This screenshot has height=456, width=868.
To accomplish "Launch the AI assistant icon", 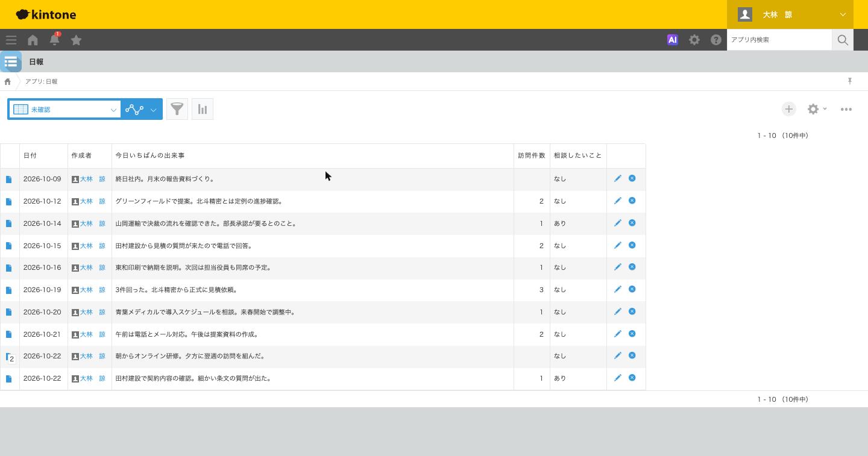I will (673, 40).
